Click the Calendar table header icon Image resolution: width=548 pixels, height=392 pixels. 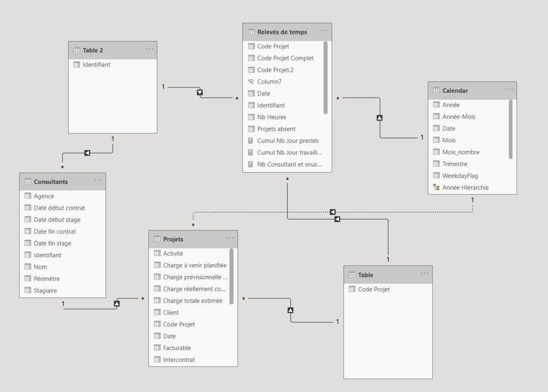coord(436,91)
